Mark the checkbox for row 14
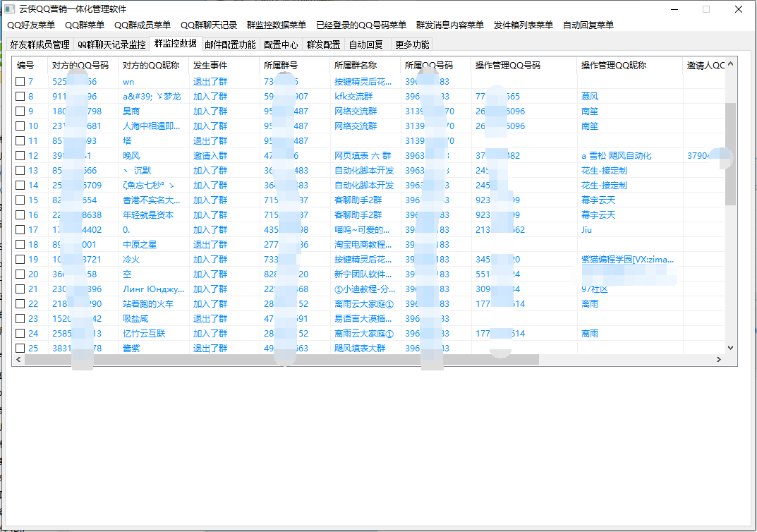Screen dimensions: 757x532 point(20,186)
